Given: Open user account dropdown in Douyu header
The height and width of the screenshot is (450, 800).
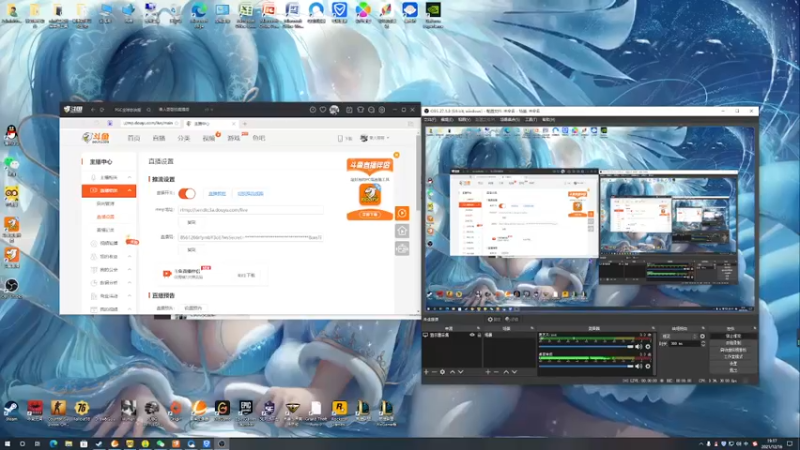Looking at the screenshot, I should point(374,138).
